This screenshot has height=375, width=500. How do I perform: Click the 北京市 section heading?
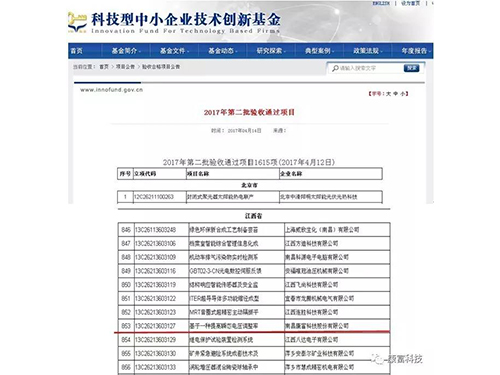pyautogui.click(x=249, y=185)
